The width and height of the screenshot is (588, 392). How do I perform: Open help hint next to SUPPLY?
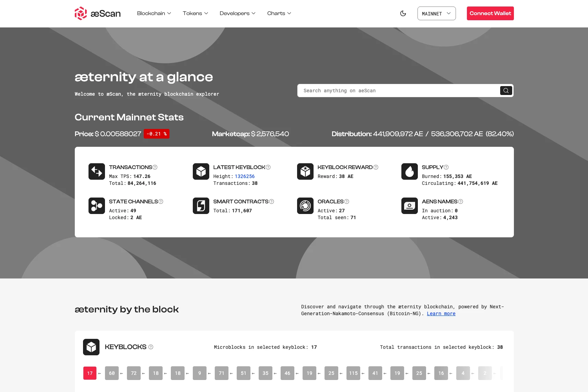pos(446,167)
